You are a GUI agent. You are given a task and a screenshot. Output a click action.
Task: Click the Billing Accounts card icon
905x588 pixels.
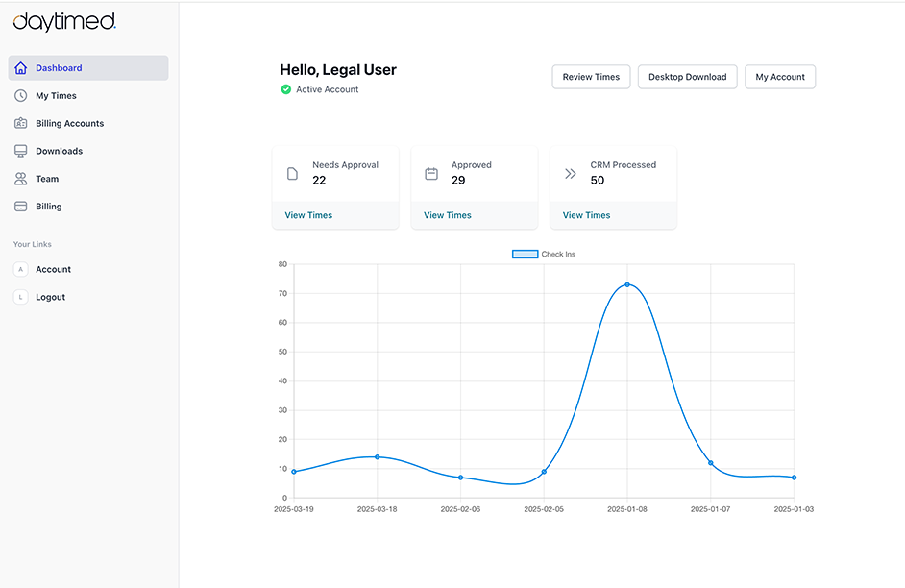point(20,124)
